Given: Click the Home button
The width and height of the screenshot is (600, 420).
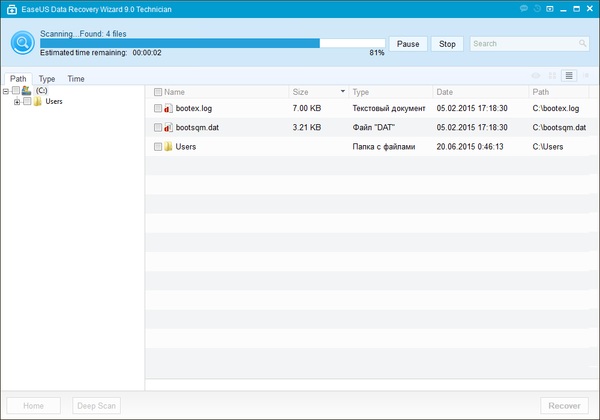Looking at the screenshot, I should [33, 405].
